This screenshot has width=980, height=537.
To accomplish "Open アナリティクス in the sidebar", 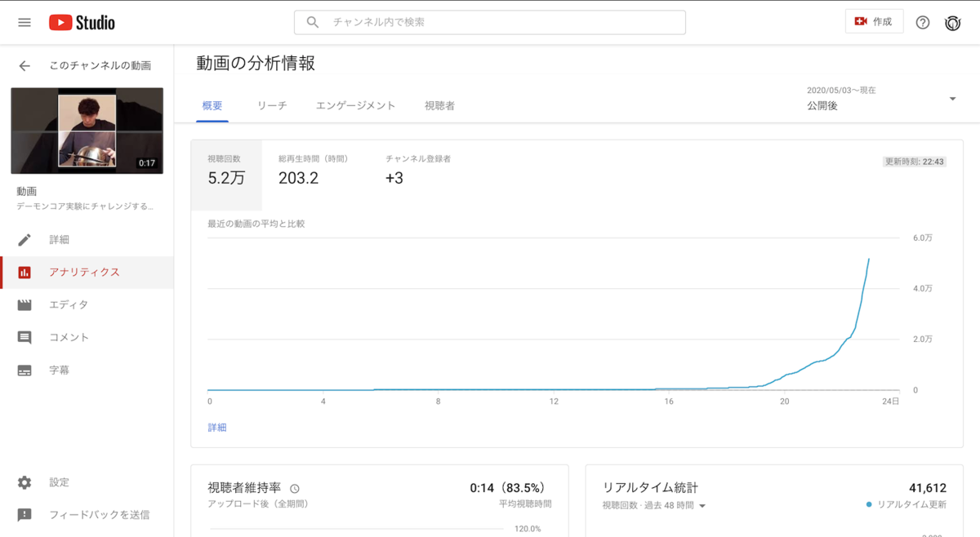I will pyautogui.click(x=87, y=273).
